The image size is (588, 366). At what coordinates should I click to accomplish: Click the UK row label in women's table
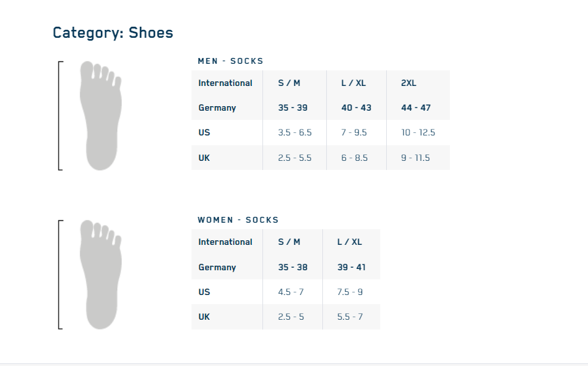[204, 317]
